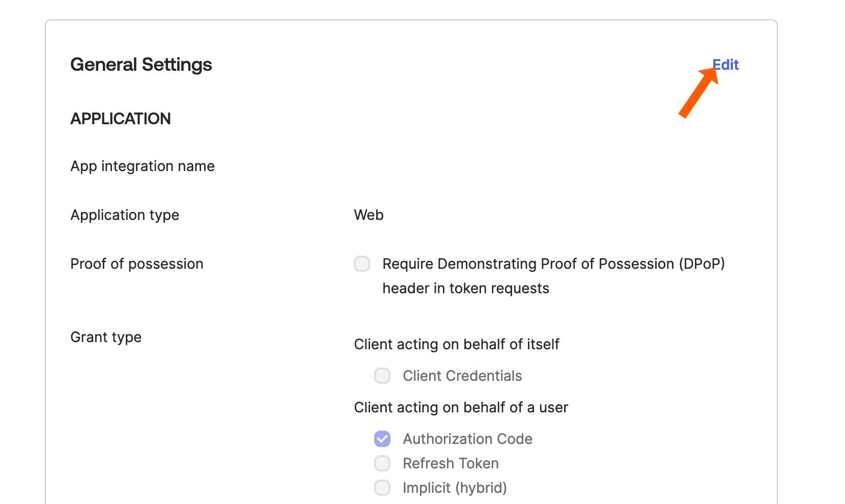Viewport: 845px width, 504px height.
Task: Enable the Refresh Token checkbox
Action: [382, 463]
